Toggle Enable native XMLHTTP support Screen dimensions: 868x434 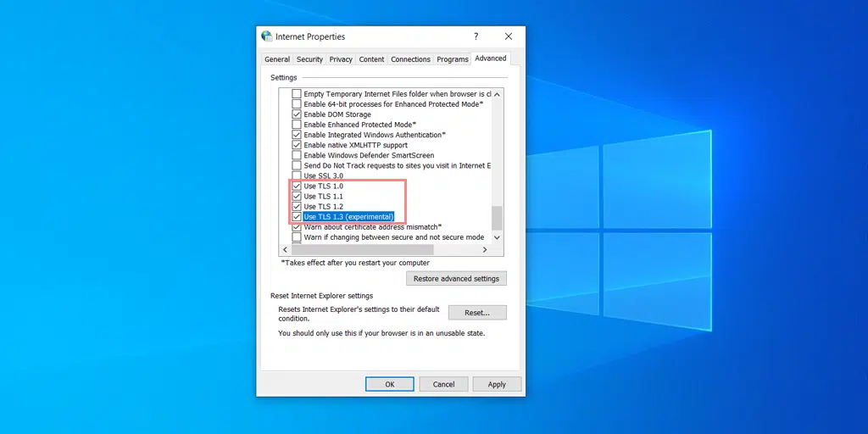click(297, 145)
